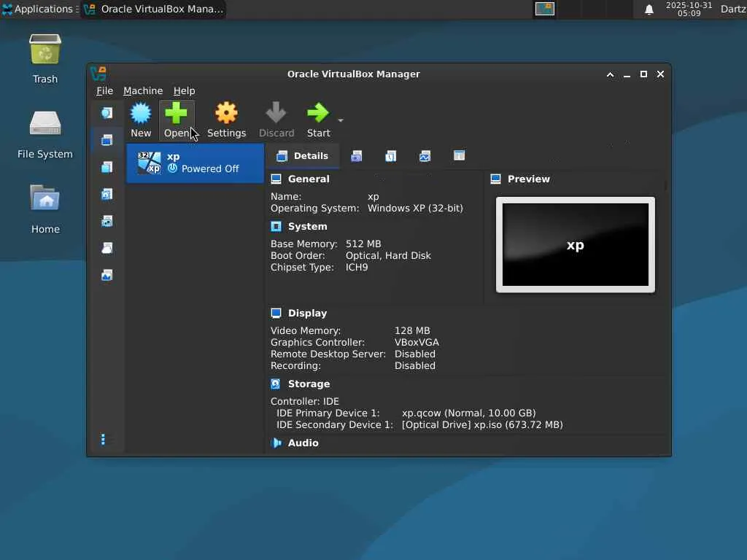
Task: Click the Storage disk icon
Action: point(275,384)
